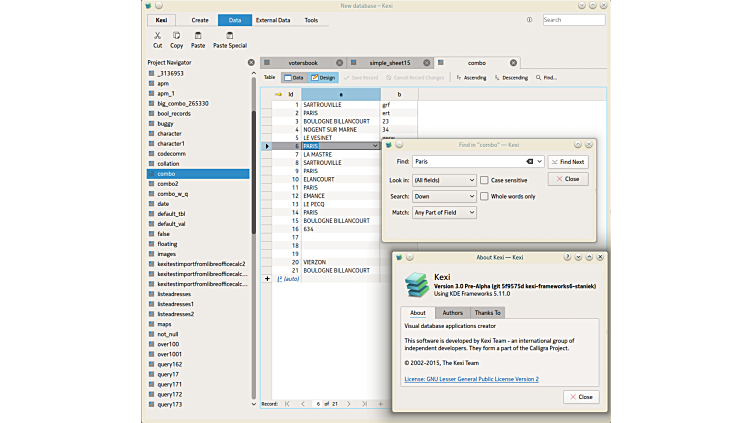Click the Copy icon in the toolbar

[x=176, y=36]
